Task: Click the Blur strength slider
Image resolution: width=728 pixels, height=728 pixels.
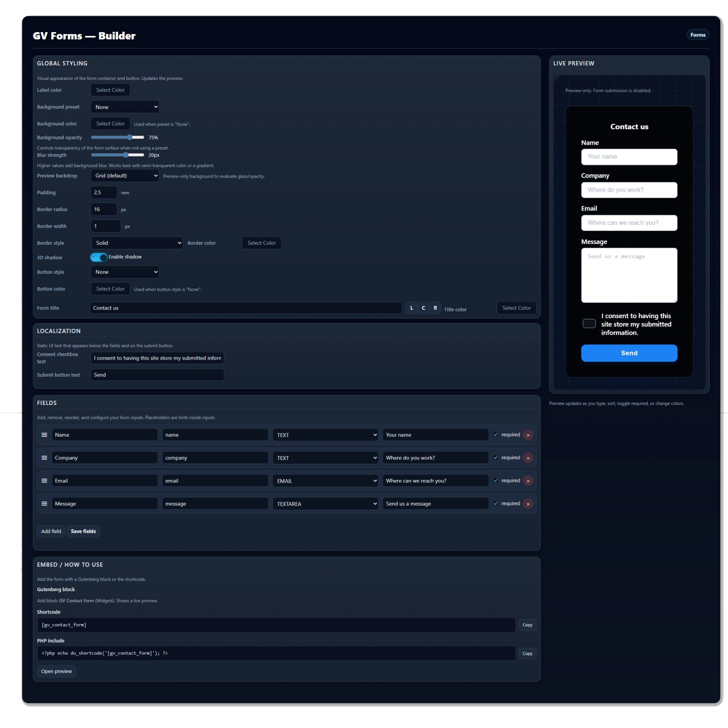Action: point(118,155)
